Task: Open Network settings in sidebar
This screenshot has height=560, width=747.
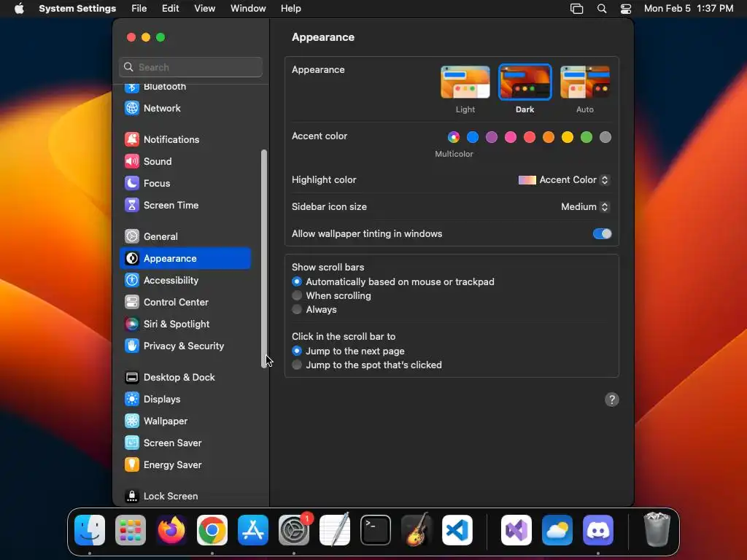Action: coord(185,108)
